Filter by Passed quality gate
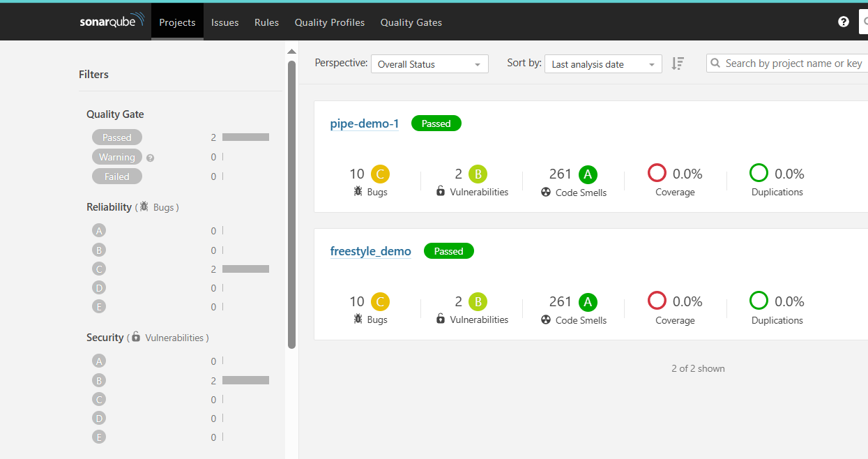 tap(116, 137)
